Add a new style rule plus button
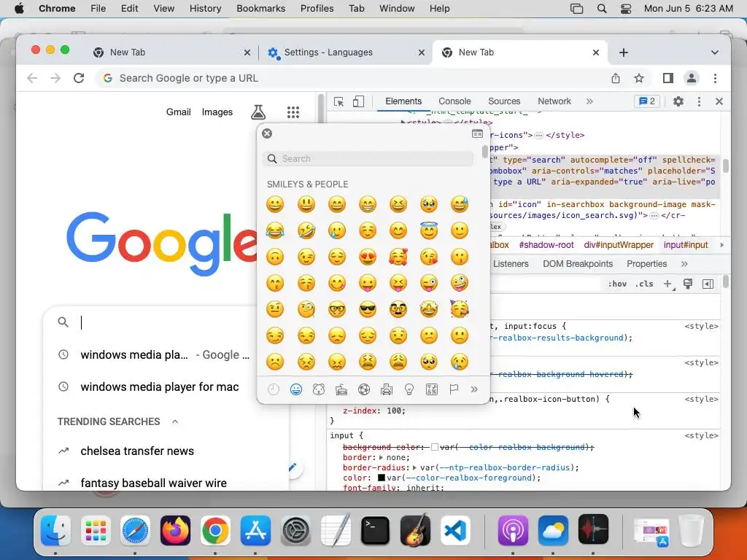747x560 pixels. pyautogui.click(x=668, y=284)
